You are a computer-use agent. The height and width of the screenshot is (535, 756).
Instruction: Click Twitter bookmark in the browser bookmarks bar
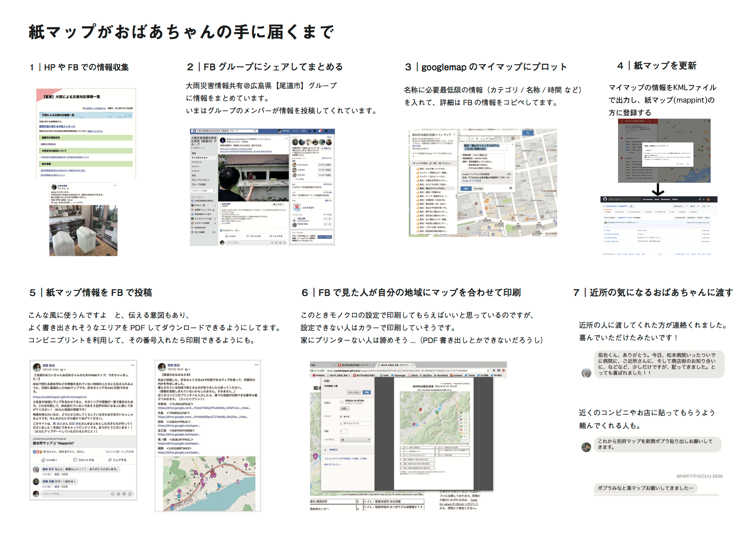tap(470, 375)
